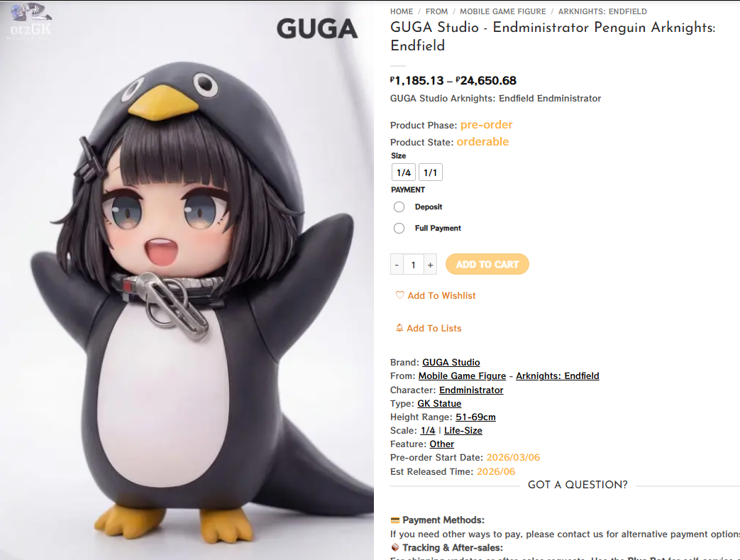Open the GK Statue type link

coord(439,403)
